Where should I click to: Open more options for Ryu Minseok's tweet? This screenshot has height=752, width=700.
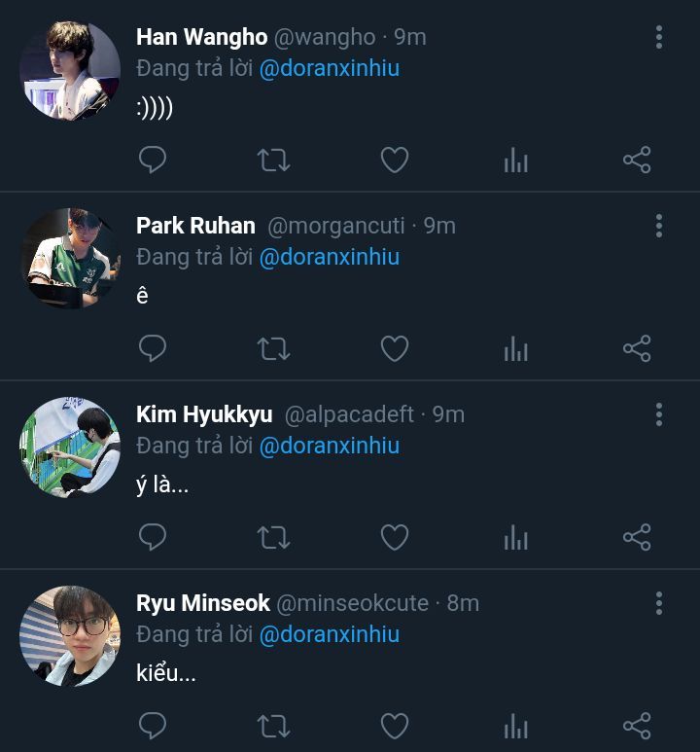tap(659, 604)
